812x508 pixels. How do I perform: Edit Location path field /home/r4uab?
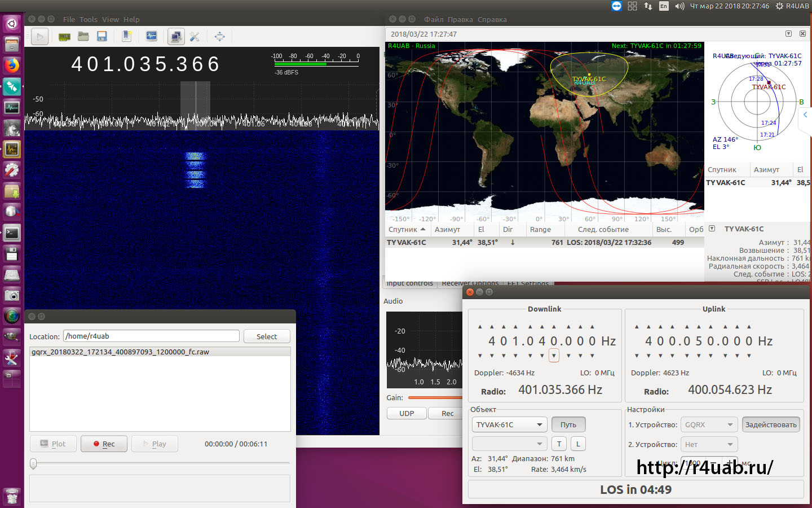click(x=151, y=336)
